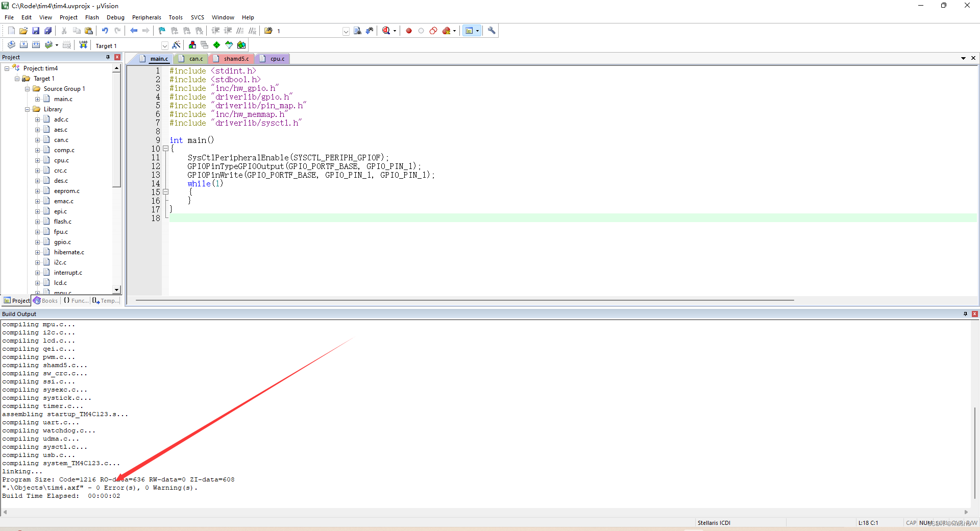Open the Configuration wrench dialog
This screenshot has width=980, height=531.
(x=491, y=31)
